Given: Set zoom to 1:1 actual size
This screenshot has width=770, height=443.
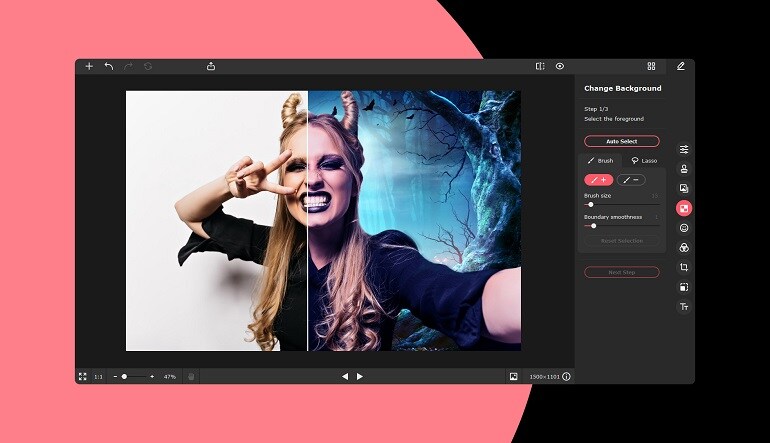Looking at the screenshot, I should pos(98,377).
